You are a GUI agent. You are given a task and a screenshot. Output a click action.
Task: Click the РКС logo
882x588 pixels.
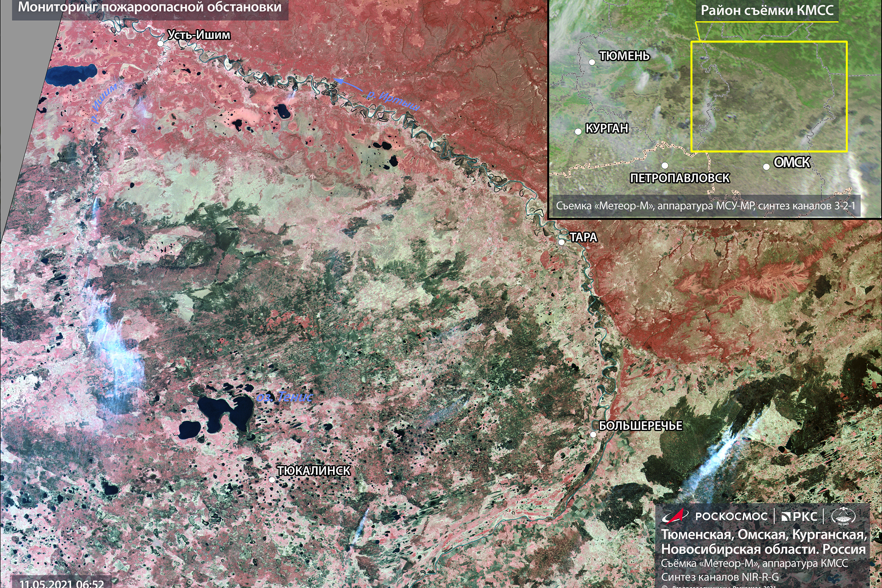coord(799,516)
